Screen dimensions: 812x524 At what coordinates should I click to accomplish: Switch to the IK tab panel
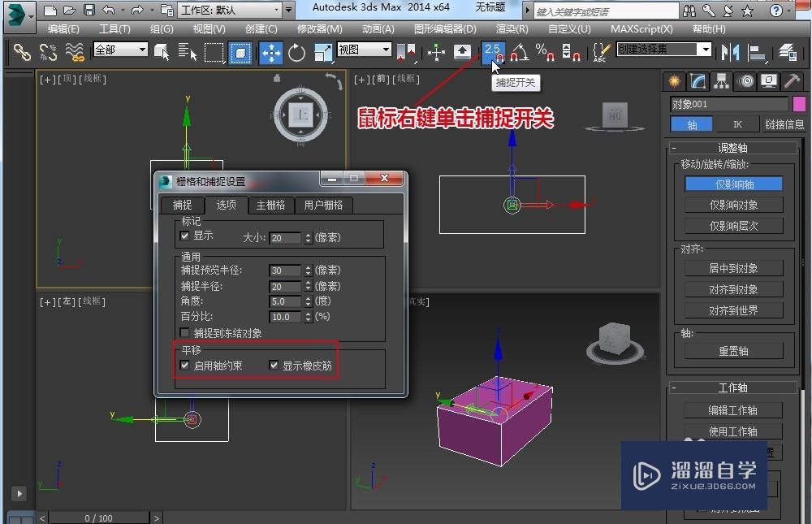tap(736, 124)
